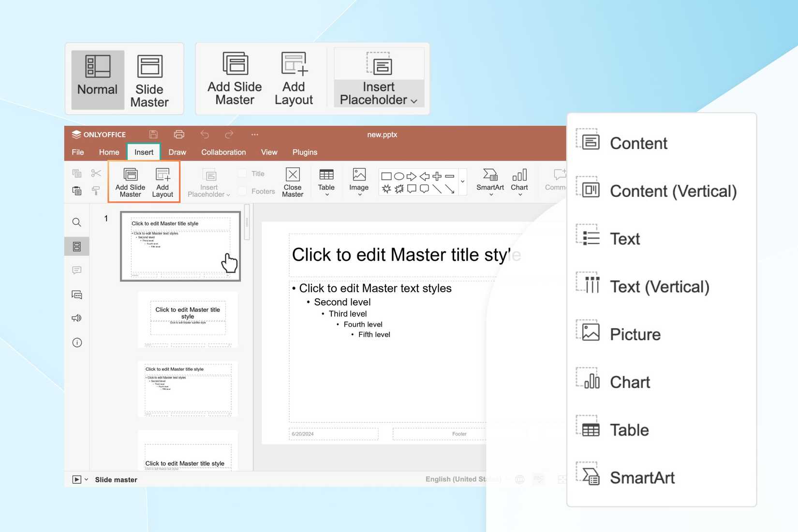Screen dimensions: 798x532
Task: Switch to the Draw tab
Action: (x=177, y=152)
